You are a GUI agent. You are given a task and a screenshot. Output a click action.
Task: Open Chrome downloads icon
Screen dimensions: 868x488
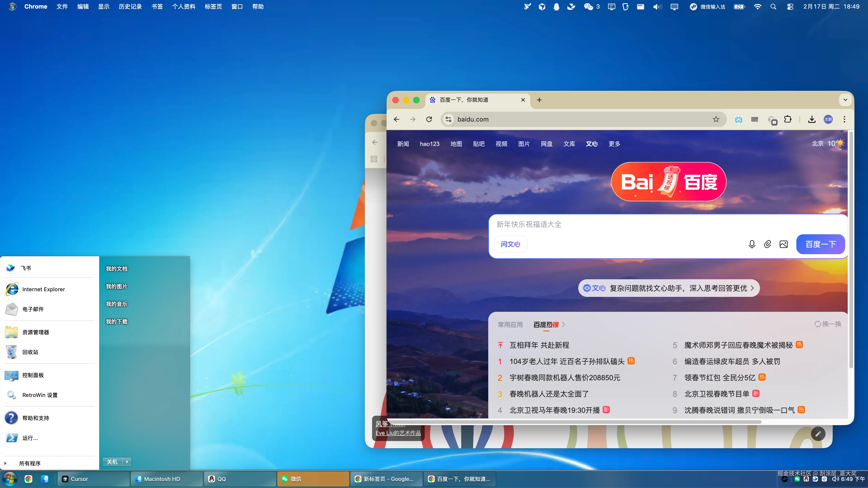click(812, 119)
